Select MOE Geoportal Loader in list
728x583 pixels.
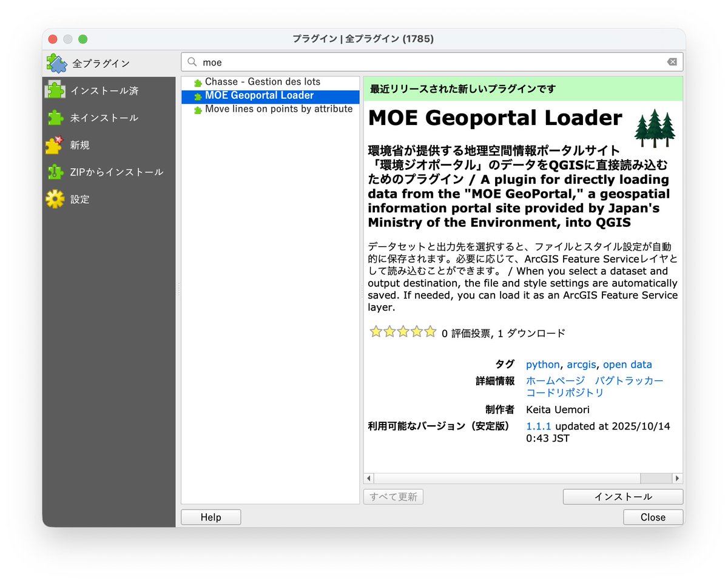coord(271,96)
